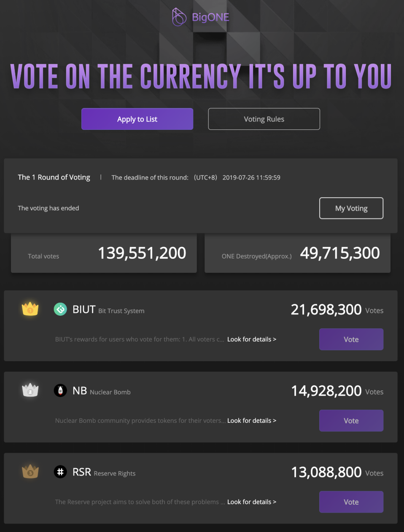Click the BigONE logo icon
Image resolution: width=404 pixels, height=532 pixels.
pos(179,17)
